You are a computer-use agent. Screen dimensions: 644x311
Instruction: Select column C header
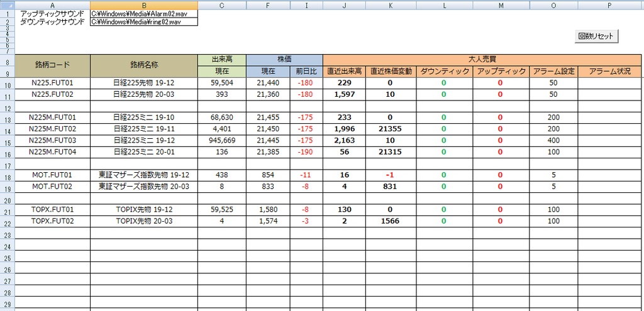(x=222, y=5)
